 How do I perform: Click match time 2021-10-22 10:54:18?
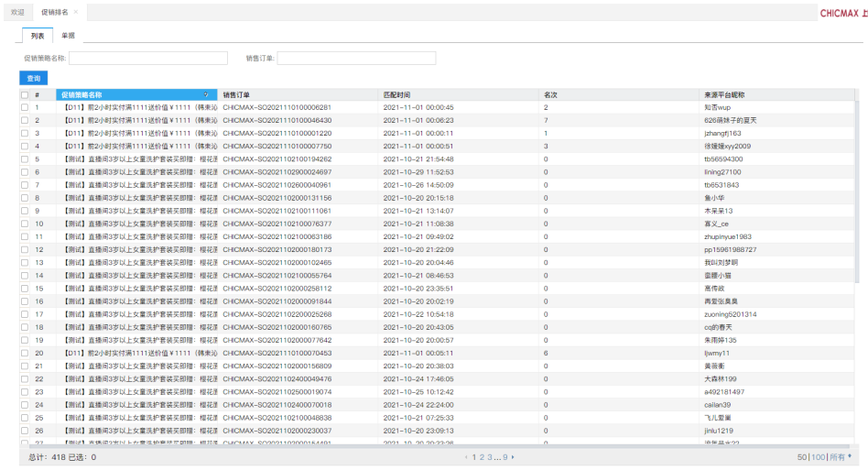click(418, 314)
